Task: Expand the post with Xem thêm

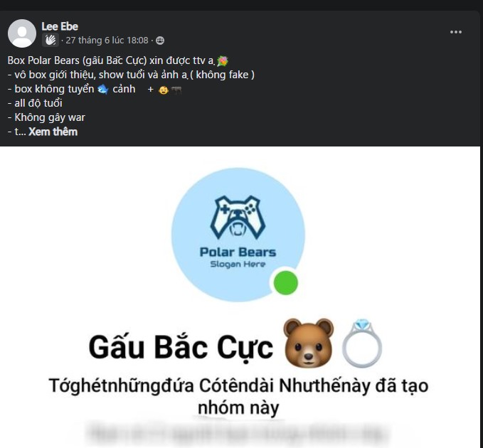Action: 53,132
